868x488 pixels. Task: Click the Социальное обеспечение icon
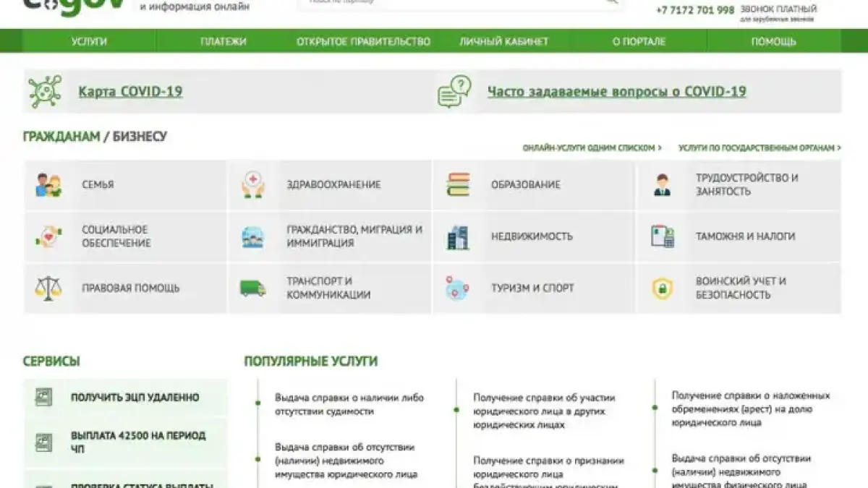(48, 236)
